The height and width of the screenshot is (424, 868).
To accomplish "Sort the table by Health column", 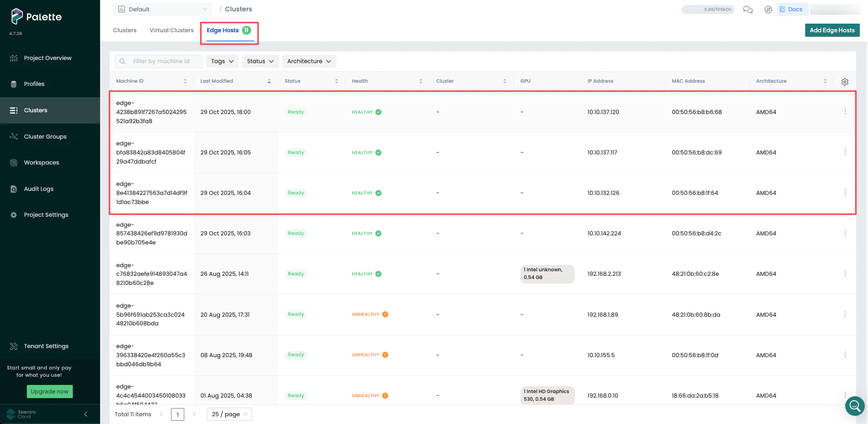I will [x=419, y=81].
